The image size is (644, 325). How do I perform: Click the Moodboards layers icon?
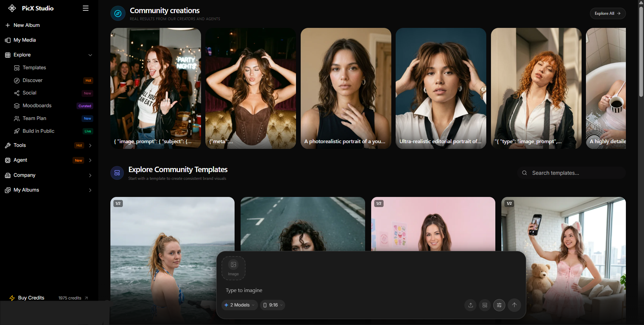(x=17, y=106)
